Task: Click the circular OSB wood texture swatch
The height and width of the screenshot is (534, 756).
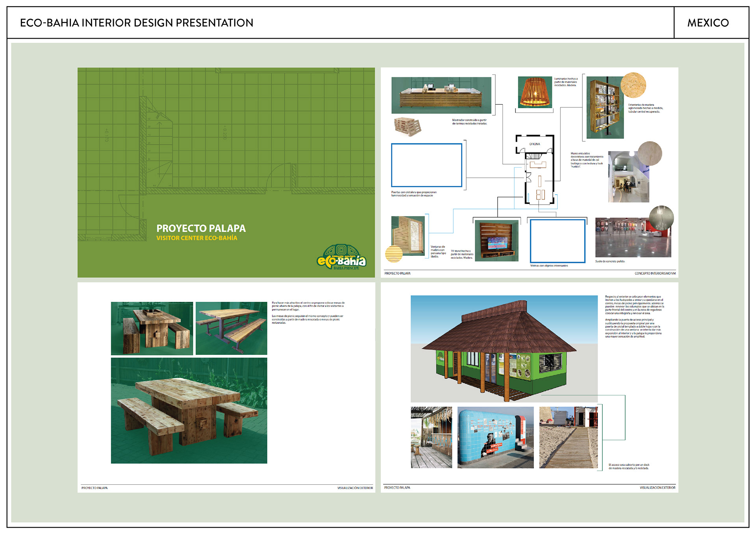Action: pos(633,85)
